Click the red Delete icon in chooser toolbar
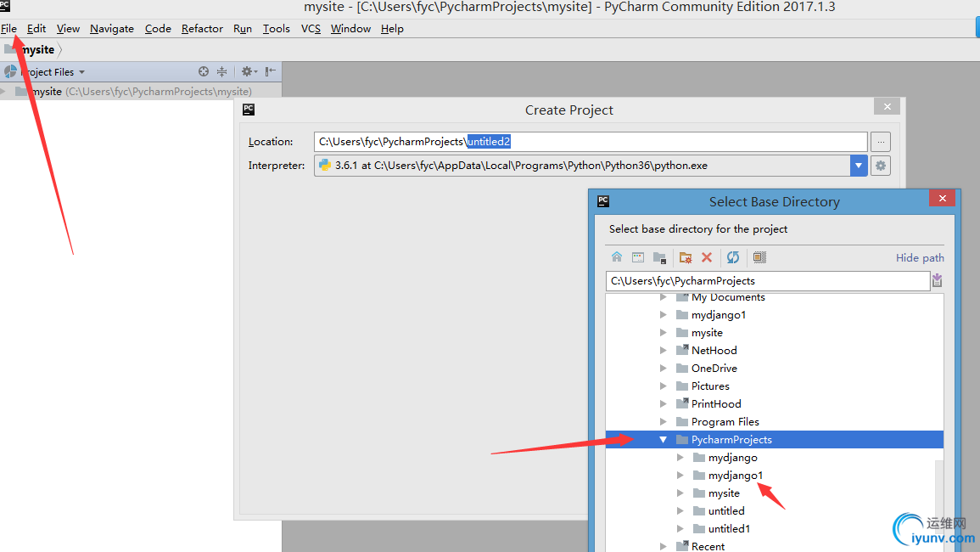The image size is (980, 552). tap(707, 257)
